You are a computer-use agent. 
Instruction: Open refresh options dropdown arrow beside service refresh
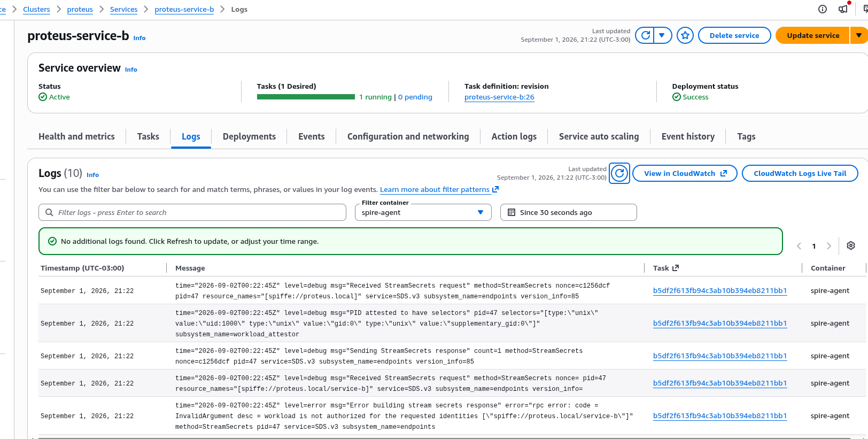pos(662,35)
